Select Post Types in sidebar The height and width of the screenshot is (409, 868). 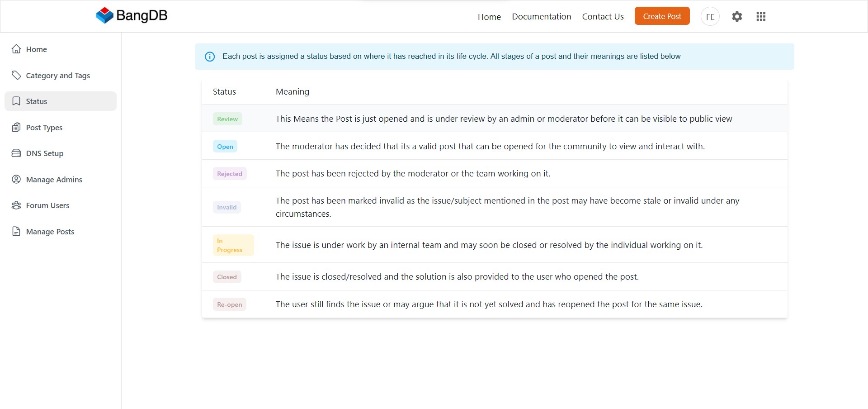point(61,127)
